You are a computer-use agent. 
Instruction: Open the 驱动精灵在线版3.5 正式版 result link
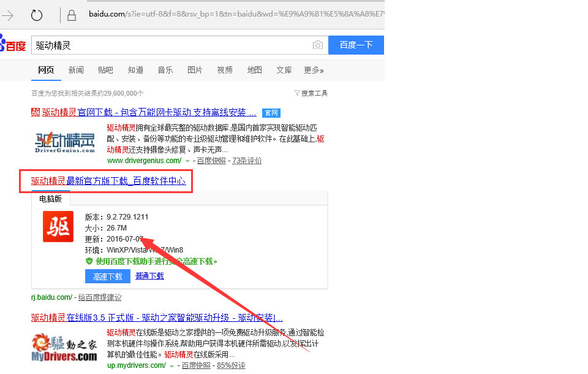point(157,318)
